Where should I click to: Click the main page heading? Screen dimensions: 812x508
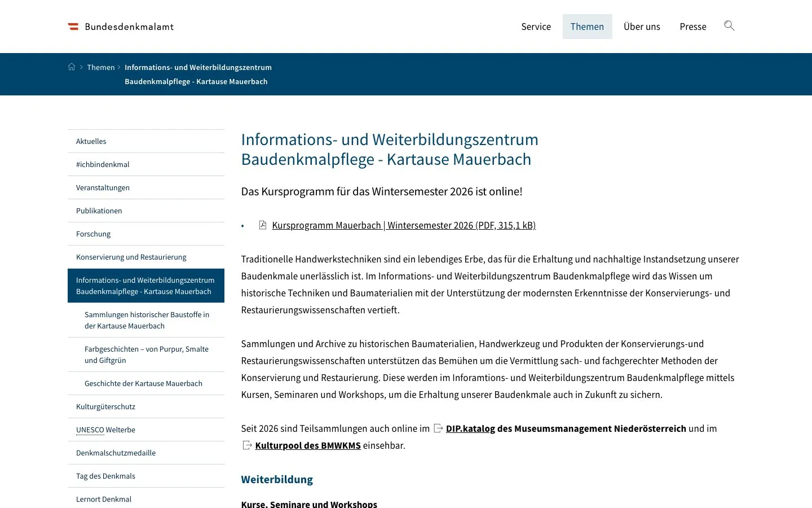[x=390, y=149]
